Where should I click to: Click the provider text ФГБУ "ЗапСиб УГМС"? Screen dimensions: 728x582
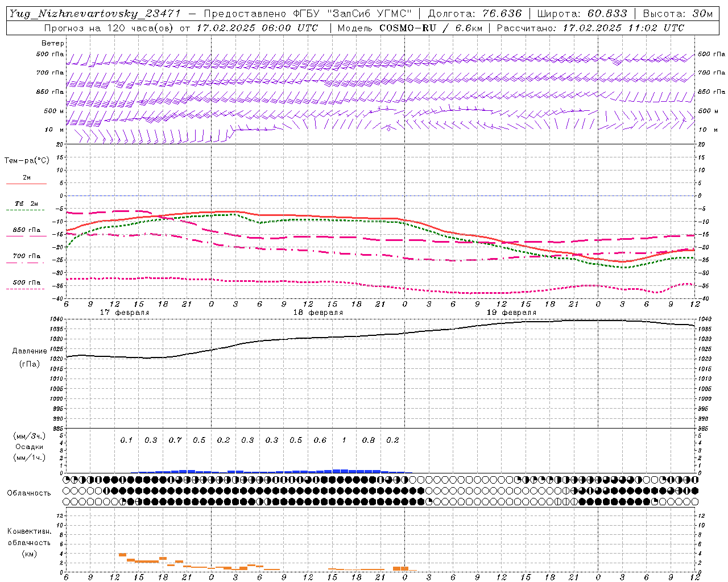(x=351, y=14)
